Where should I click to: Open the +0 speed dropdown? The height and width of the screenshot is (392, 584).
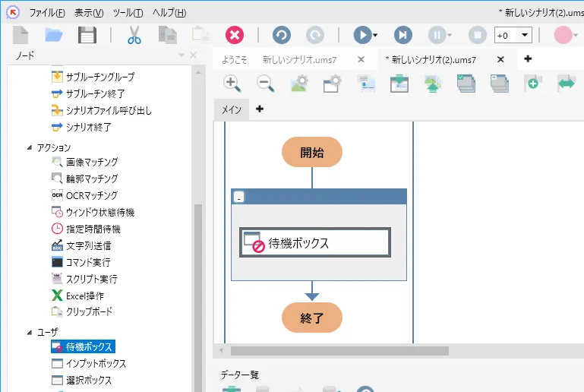click(524, 36)
